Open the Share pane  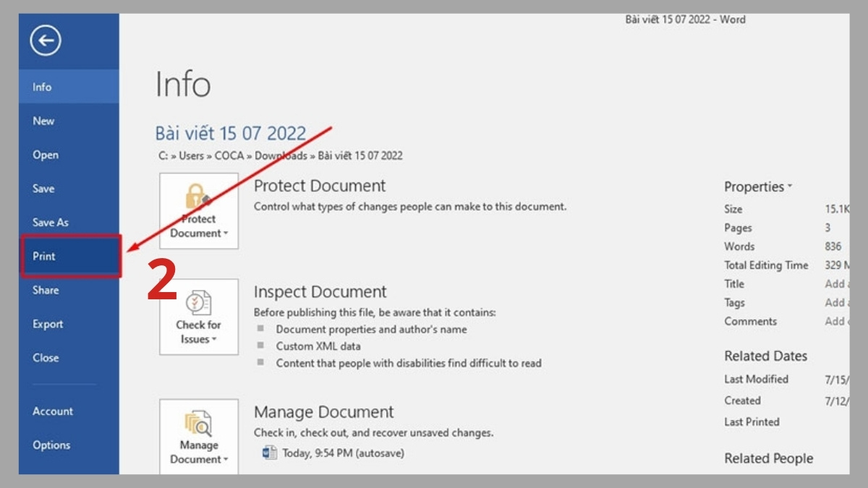46,290
